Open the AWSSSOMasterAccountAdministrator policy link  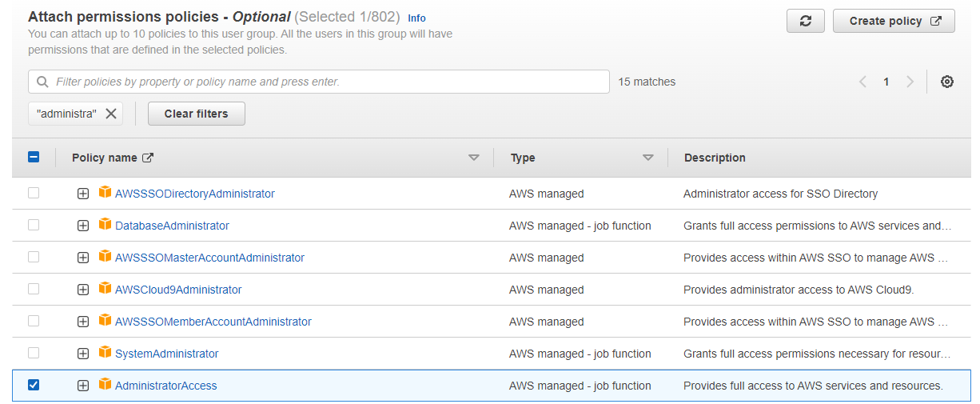(x=209, y=258)
